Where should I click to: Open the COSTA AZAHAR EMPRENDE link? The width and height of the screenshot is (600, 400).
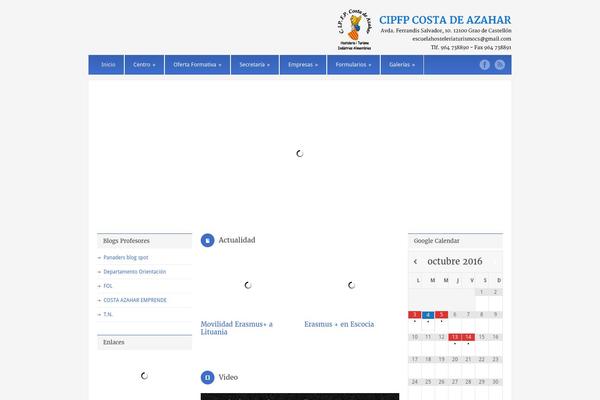click(135, 300)
